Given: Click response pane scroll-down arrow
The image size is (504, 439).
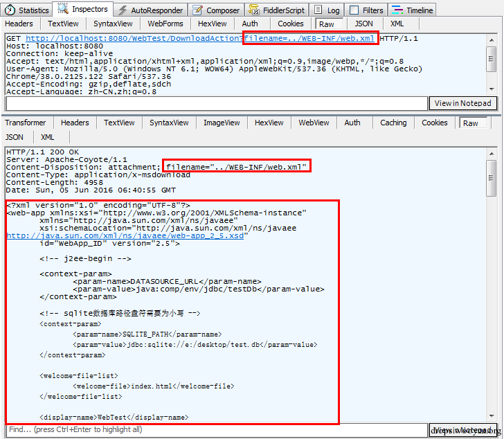Looking at the screenshot, I should tap(492, 416).
